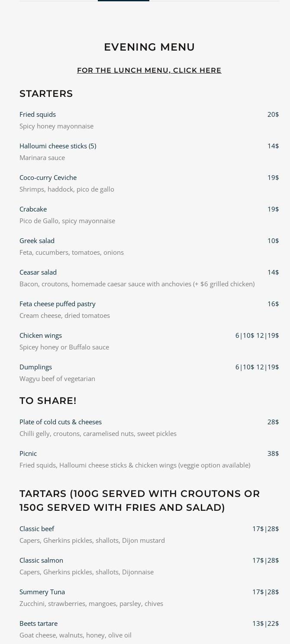Select the Greek salad entry
Image resolution: width=290 pixels, height=644 pixels.
(x=37, y=240)
